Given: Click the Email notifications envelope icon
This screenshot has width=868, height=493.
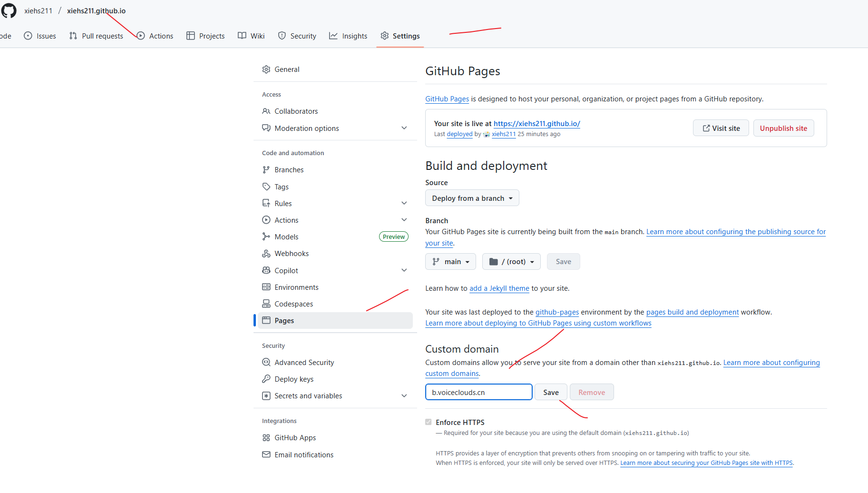Looking at the screenshot, I should point(266,454).
